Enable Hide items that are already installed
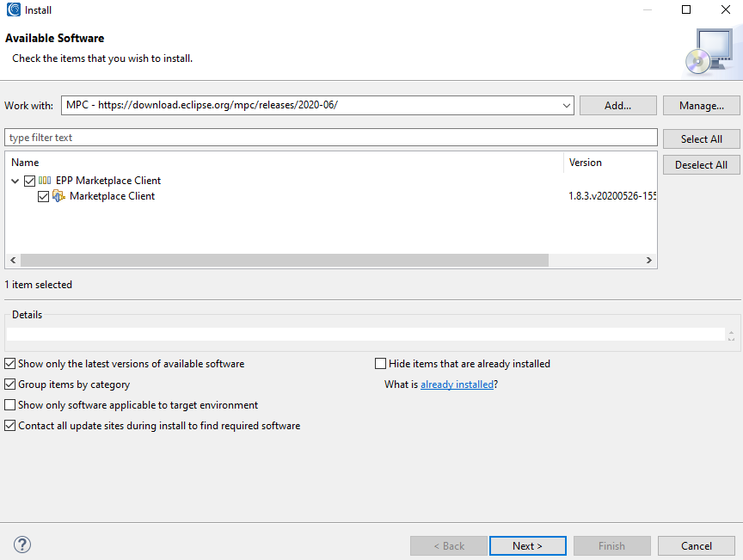743x560 pixels. 380,364
